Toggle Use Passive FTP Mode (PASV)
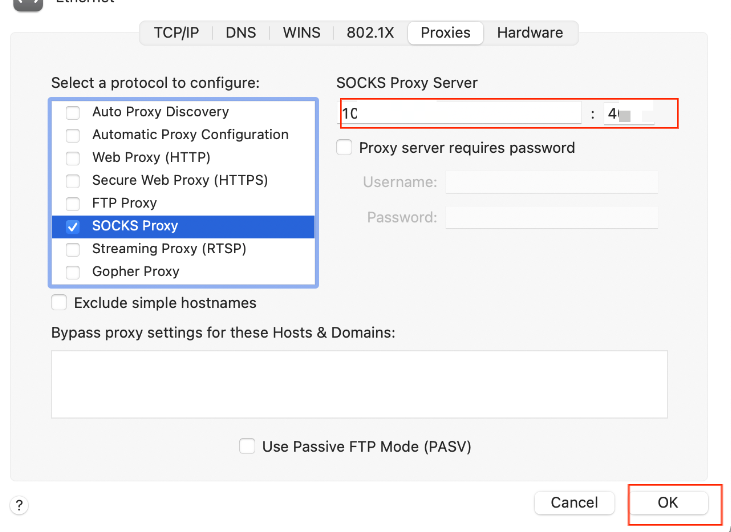The width and height of the screenshot is (731, 532). [247, 447]
